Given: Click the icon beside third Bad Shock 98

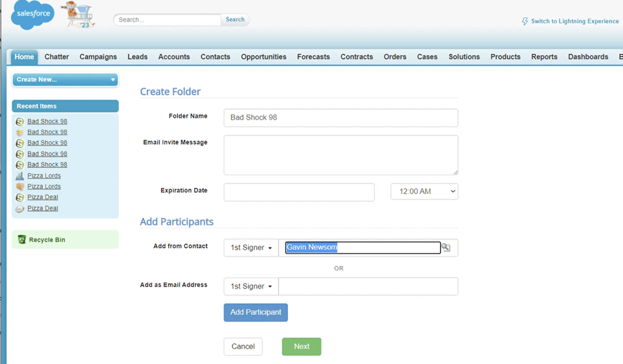Looking at the screenshot, I should pyautogui.click(x=20, y=143).
